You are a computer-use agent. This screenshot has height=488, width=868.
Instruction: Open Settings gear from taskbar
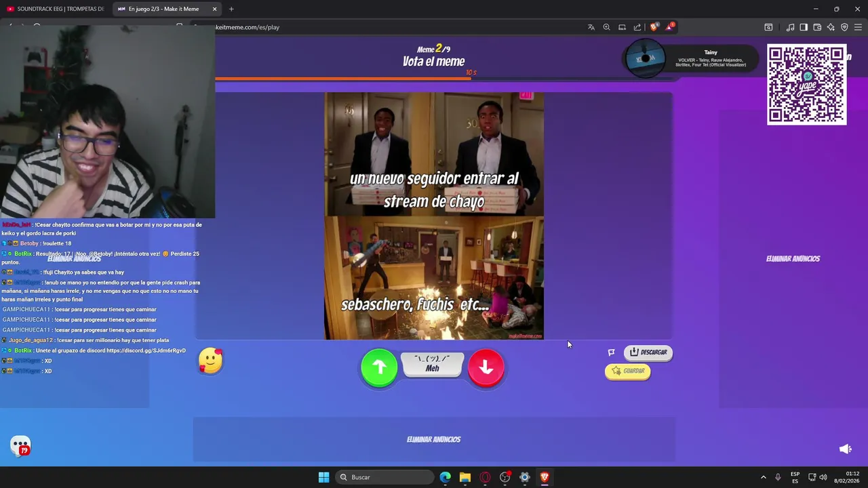(x=524, y=477)
